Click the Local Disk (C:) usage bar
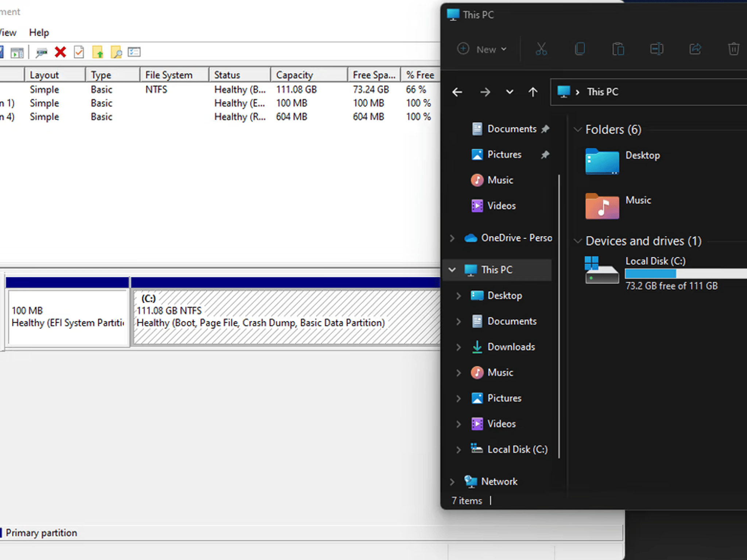Screen dimensions: 747x560 coord(686,273)
